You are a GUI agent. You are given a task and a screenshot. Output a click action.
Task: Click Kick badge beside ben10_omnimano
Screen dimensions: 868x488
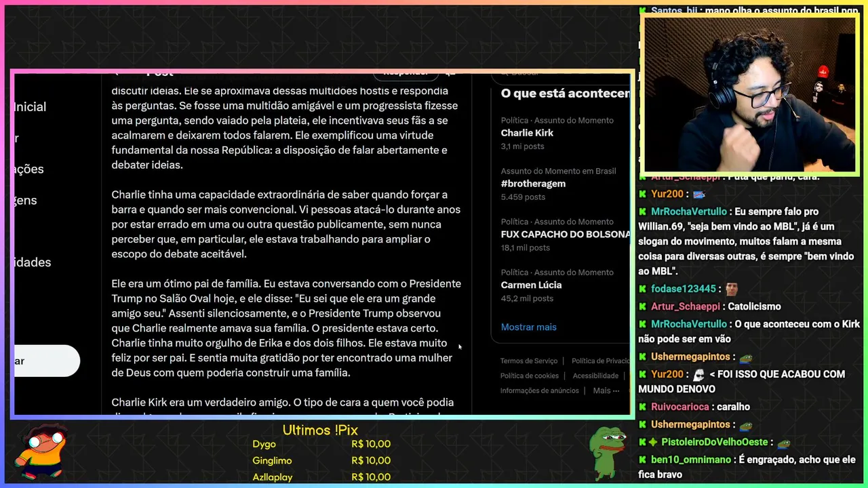pos(643,460)
